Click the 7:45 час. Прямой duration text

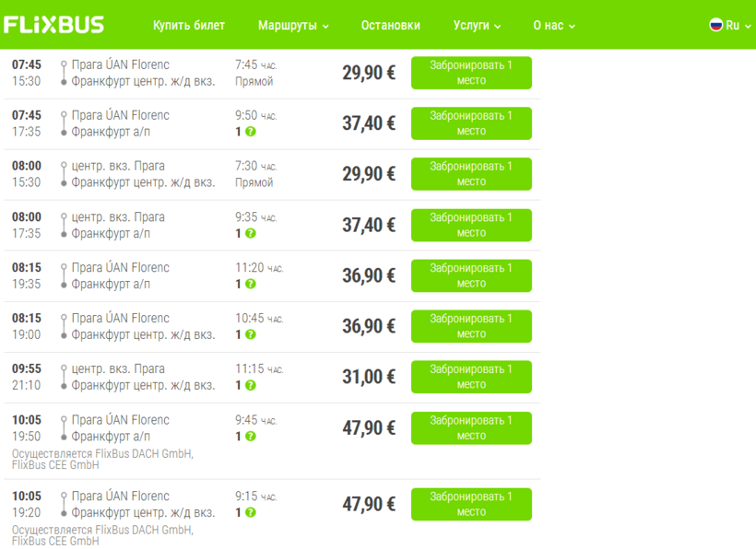pyautogui.click(x=256, y=73)
